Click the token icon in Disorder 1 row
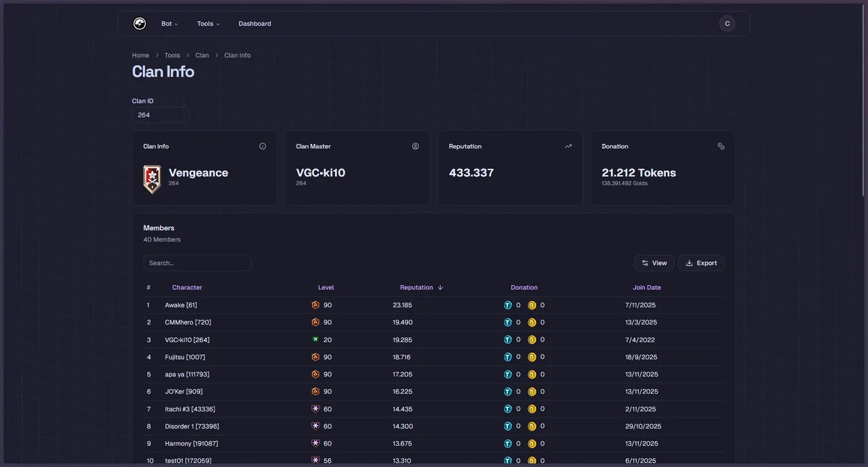This screenshot has height=467, width=868. pyautogui.click(x=508, y=426)
